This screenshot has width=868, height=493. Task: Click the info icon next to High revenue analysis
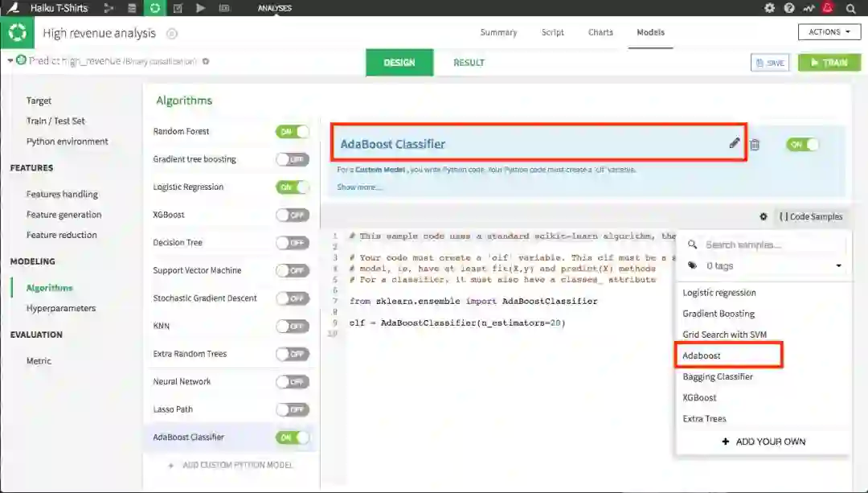172,34
